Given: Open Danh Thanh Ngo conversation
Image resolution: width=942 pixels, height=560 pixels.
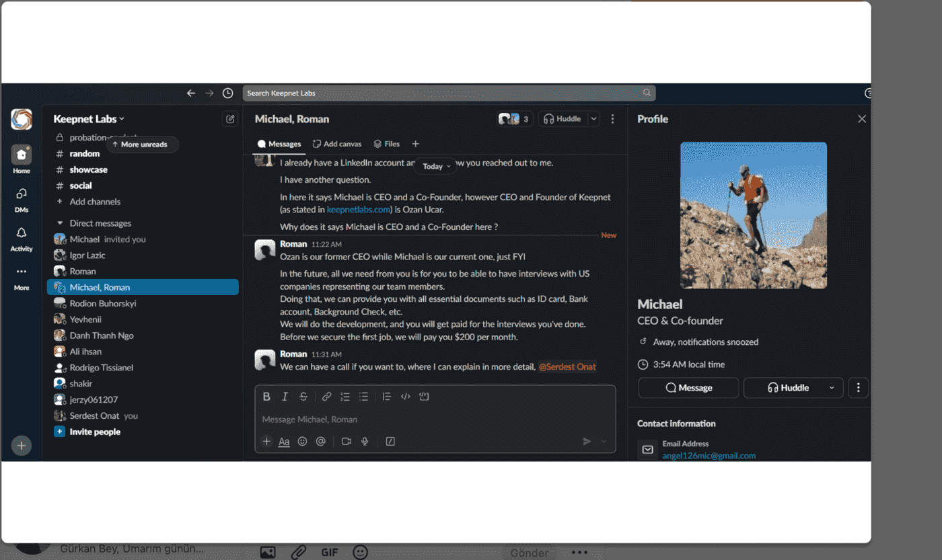Looking at the screenshot, I should (x=143, y=335).
